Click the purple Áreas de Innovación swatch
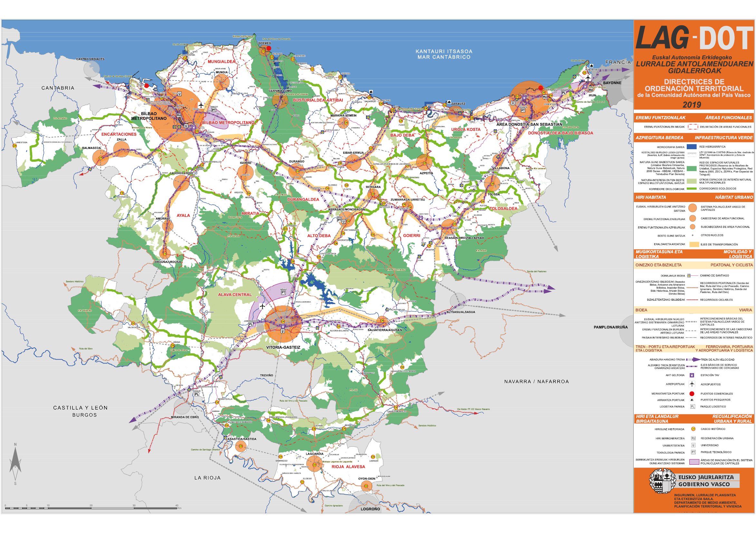Image resolution: width=756 pixels, height=533 pixels. [x=694, y=462]
